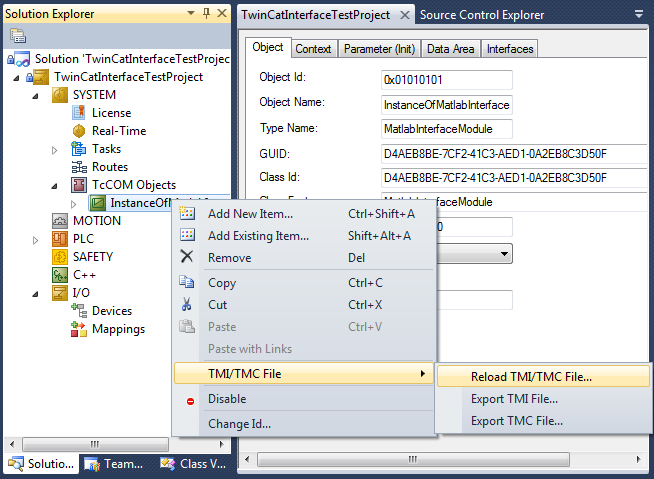The image size is (654, 479).
Task: Click the Object Name input field
Action: tap(447, 105)
